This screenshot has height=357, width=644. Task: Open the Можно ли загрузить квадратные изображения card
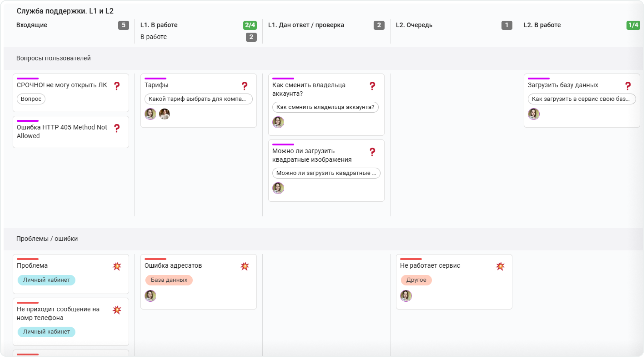tap(326, 170)
